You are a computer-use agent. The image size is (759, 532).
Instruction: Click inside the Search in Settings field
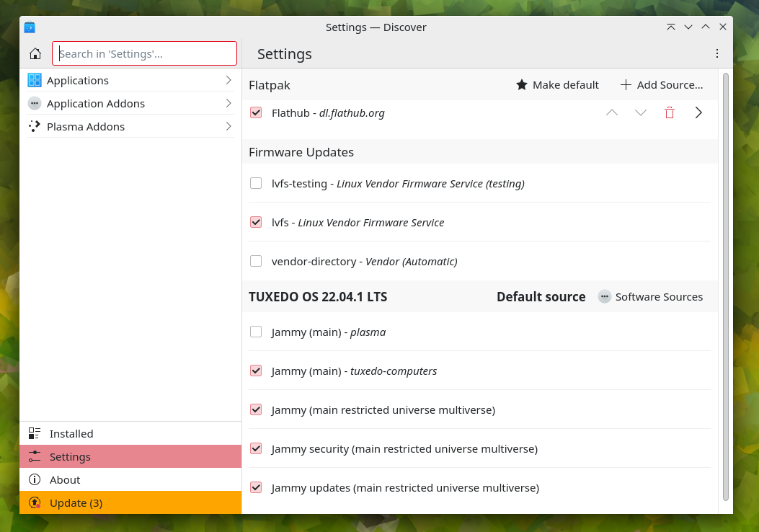pyautogui.click(x=144, y=53)
